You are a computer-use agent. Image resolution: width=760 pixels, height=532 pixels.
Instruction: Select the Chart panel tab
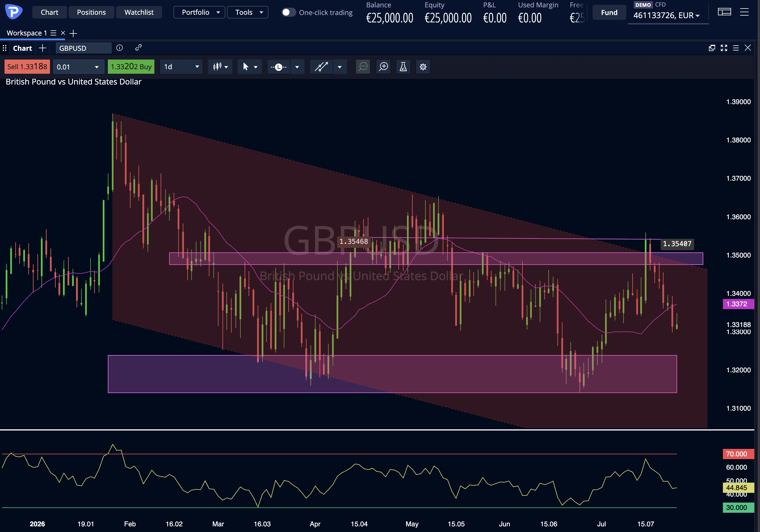tap(22, 48)
